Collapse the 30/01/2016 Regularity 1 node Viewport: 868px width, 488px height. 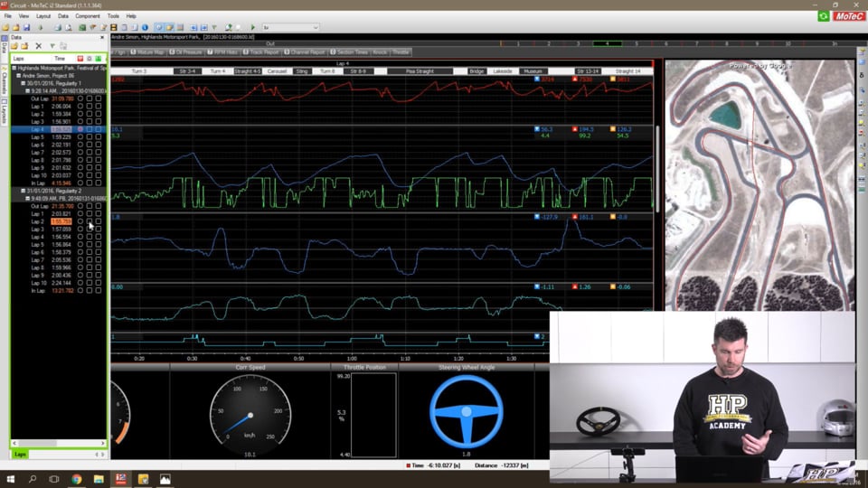[x=23, y=83]
